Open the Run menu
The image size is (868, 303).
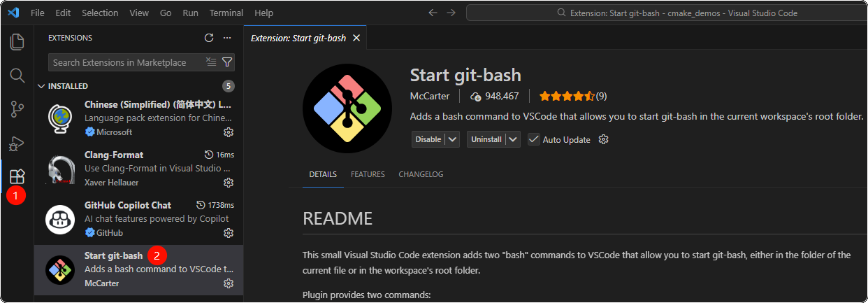pyautogui.click(x=190, y=13)
